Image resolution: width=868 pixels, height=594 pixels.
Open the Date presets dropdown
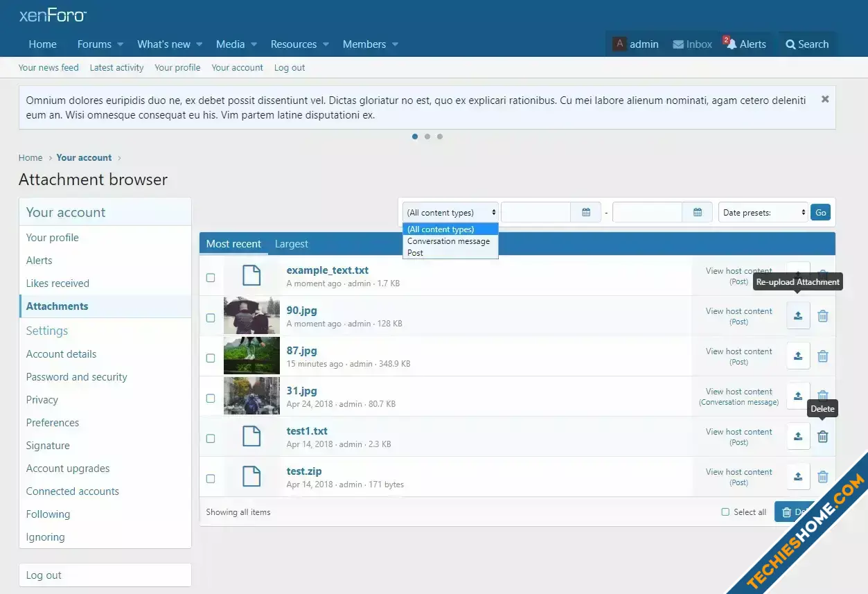[763, 213]
